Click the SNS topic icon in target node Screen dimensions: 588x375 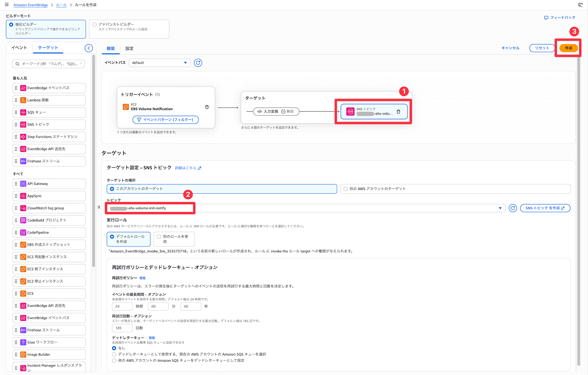click(350, 112)
